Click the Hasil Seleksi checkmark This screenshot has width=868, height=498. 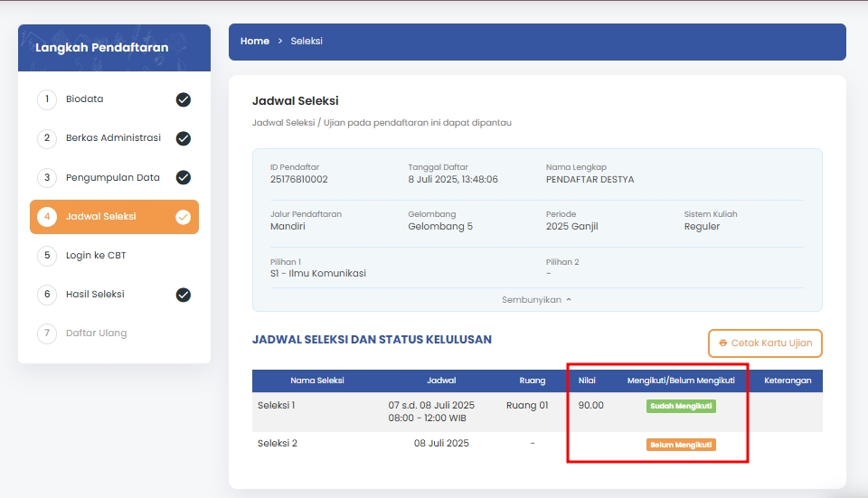click(x=184, y=295)
